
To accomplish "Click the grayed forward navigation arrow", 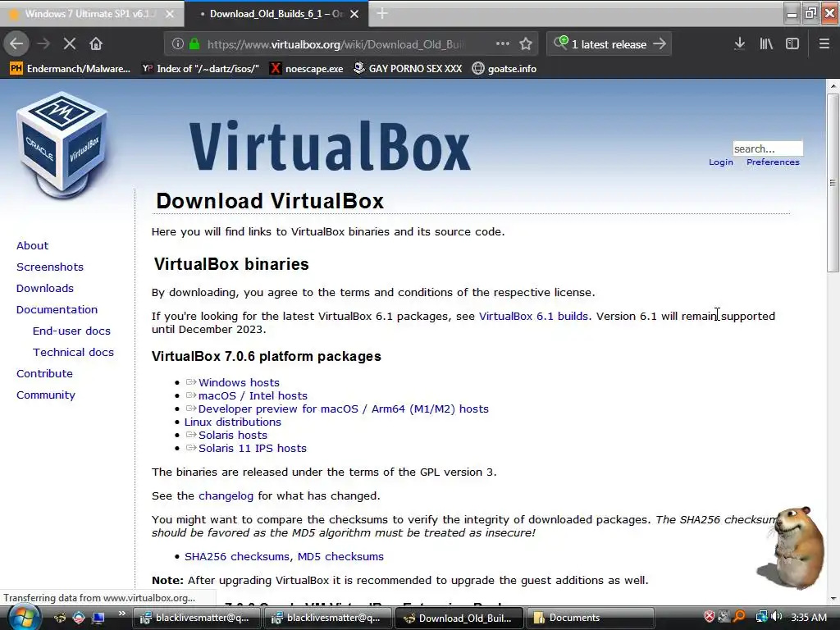I will [x=44, y=44].
